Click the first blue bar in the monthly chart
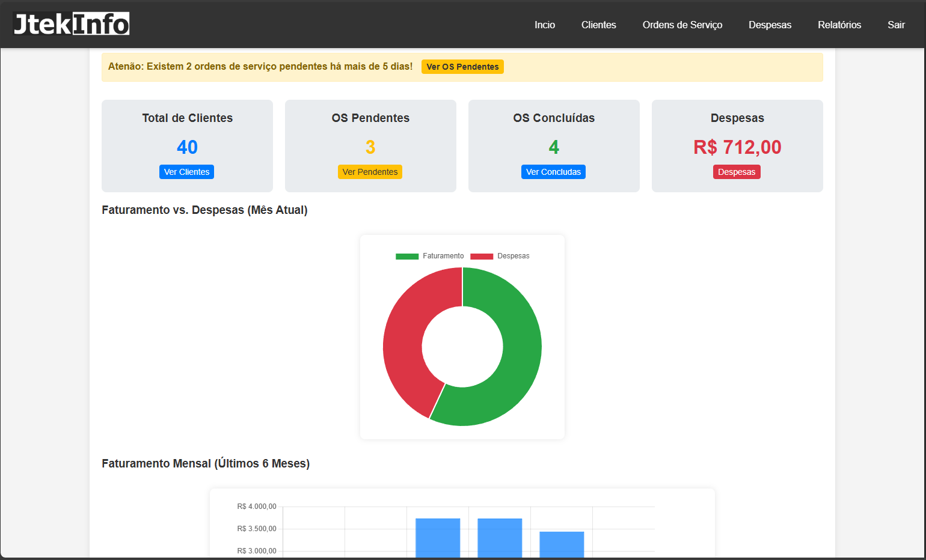 tap(438, 538)
